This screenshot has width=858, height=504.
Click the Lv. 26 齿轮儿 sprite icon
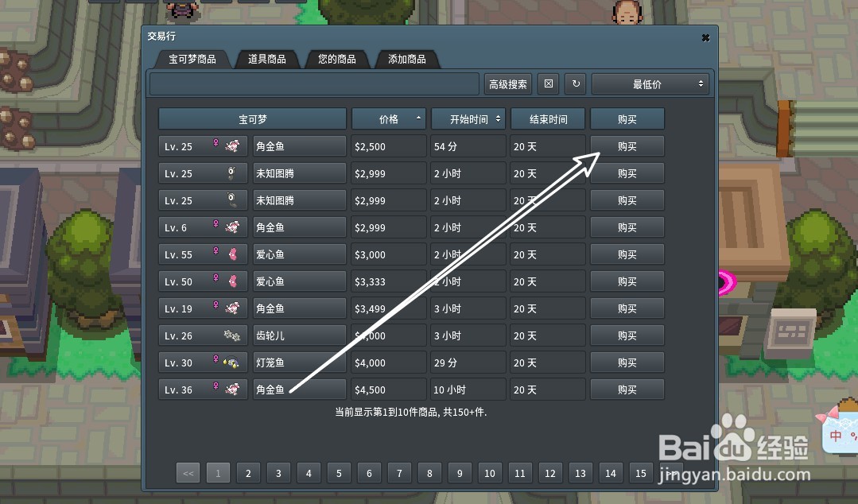click(x=232, y=335)
